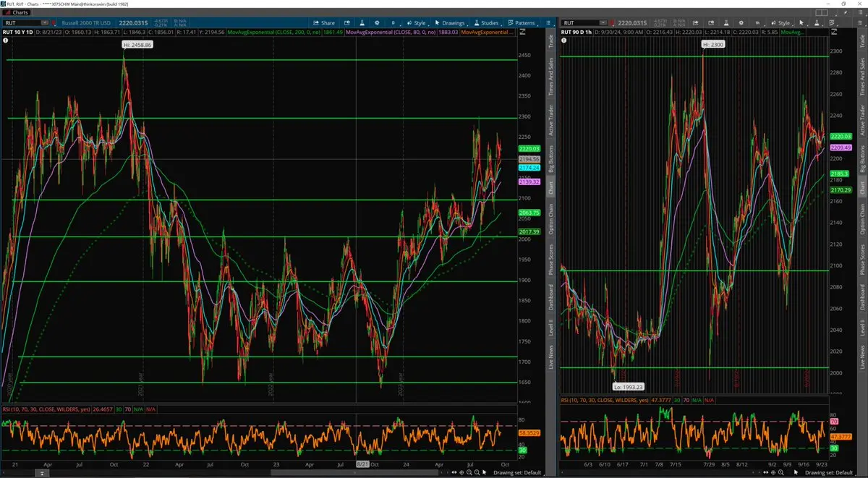Screen dimensions: 868x478
Task: Select the Chart tab in the left chart sidebar
Action: pyautogui.click(x=550, y=188)
